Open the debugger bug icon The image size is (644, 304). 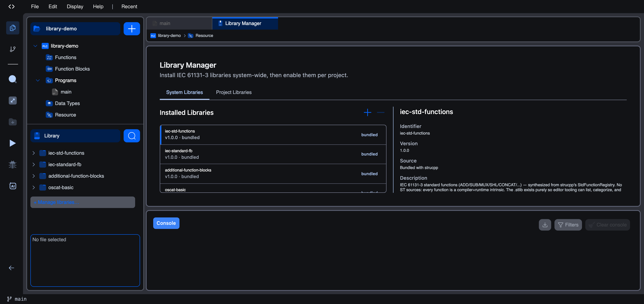13,165
